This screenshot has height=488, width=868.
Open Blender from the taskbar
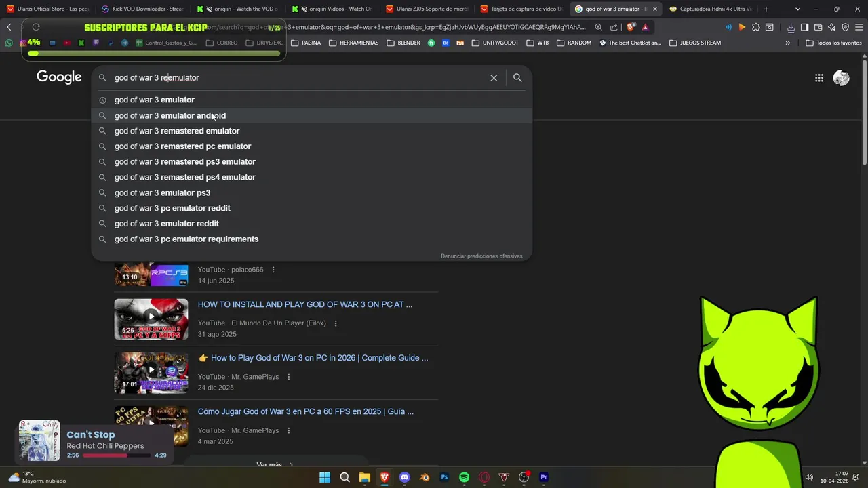[425, 477]
